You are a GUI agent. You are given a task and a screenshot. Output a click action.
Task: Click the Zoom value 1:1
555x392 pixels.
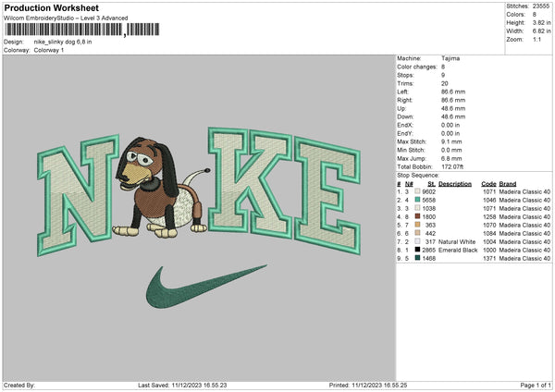click(x=536, y=39)
